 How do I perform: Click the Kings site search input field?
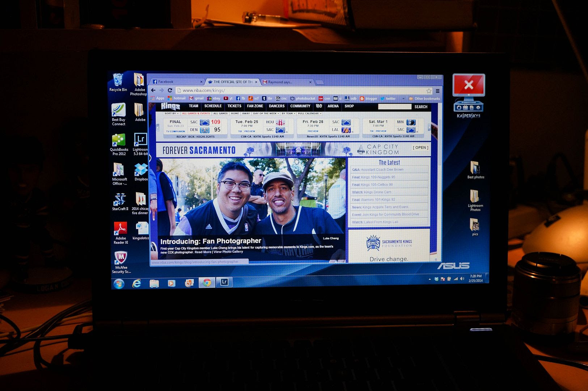394,106
